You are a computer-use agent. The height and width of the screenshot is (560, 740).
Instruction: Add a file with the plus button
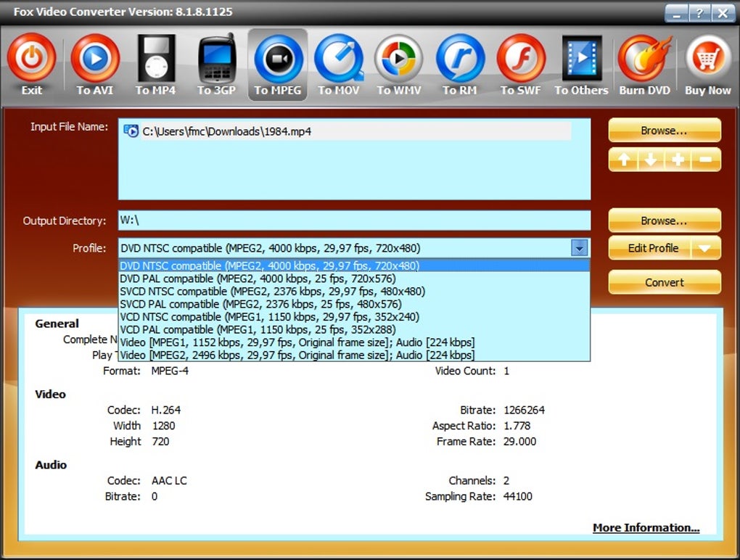click(x=678, y=160)
